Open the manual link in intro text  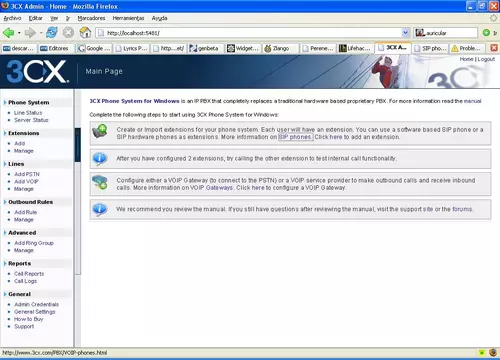(472, 101)
